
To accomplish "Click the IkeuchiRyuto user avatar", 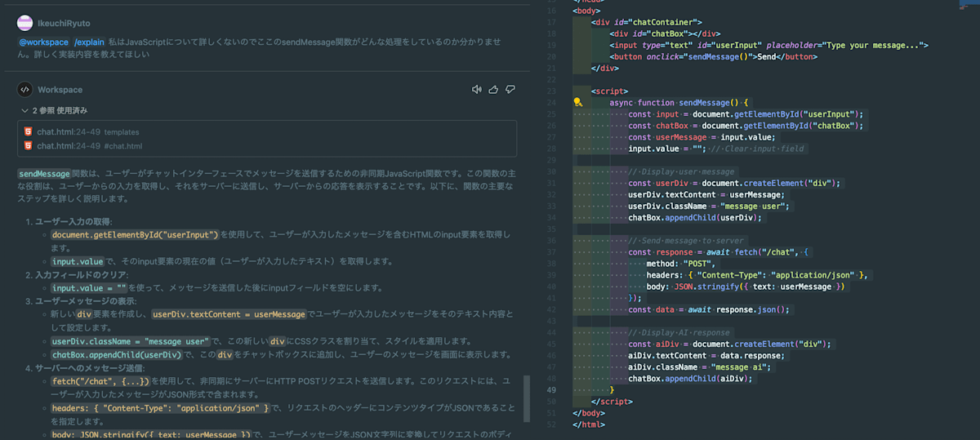I will coord(25,24).
